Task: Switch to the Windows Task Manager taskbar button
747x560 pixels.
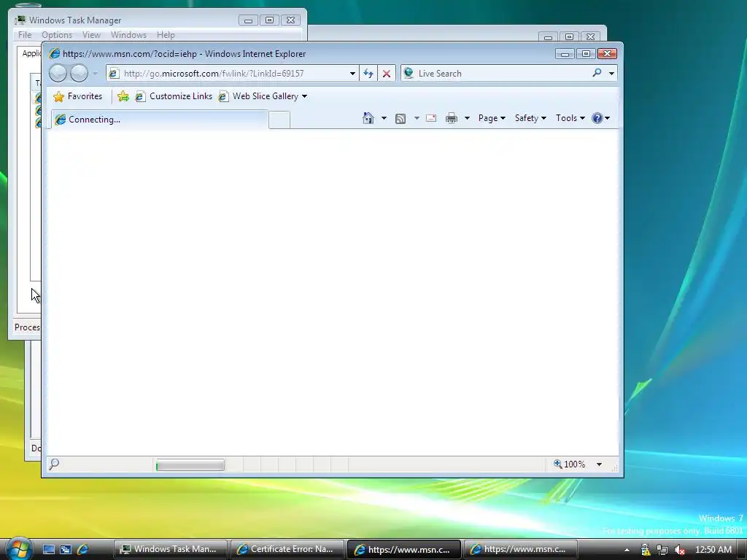Action: pos(171,549)
